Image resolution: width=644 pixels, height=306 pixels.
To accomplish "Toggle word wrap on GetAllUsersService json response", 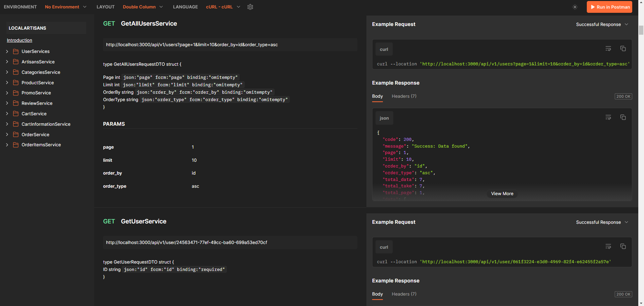I will coord(608,118).
